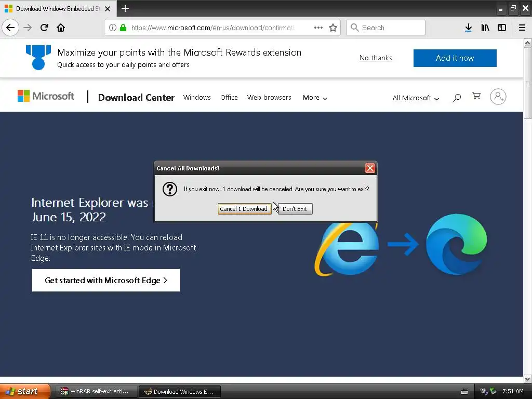Click the account sign-in avatar
This screenshot has width=532, height=399.
pyautogui.click(x=498, y=97)
